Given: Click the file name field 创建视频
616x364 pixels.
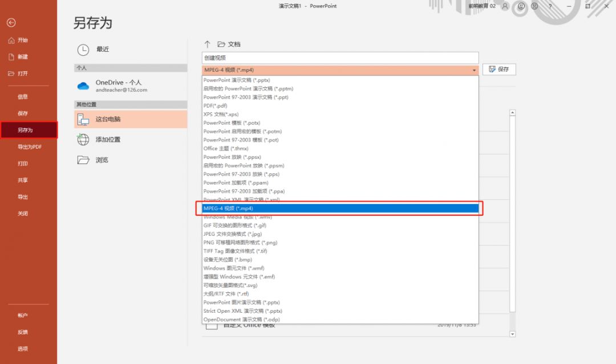Looking at the screenshot, I should [340, 58].
